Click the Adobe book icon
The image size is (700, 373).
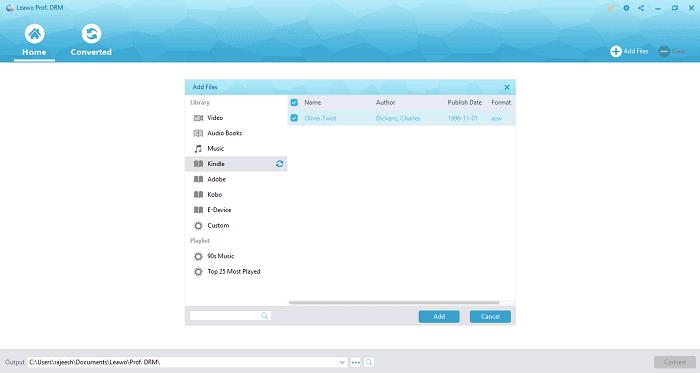point(198,179)
